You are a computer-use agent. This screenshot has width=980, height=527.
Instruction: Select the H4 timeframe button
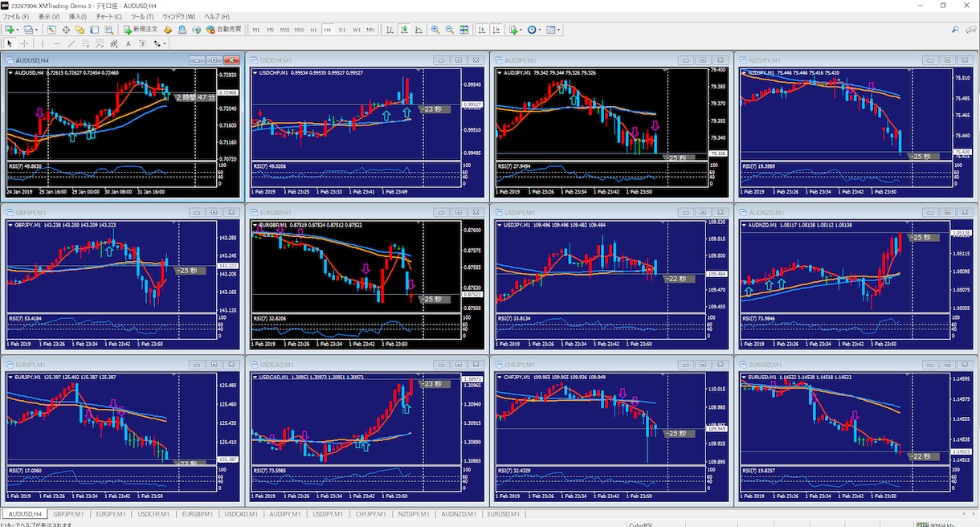coord(328,30)
